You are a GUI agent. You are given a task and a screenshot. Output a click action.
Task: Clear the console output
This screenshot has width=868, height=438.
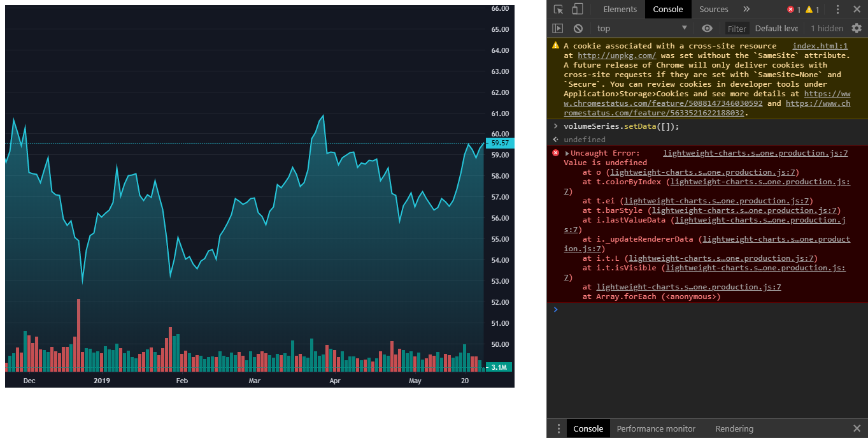(x=577, y=27)
